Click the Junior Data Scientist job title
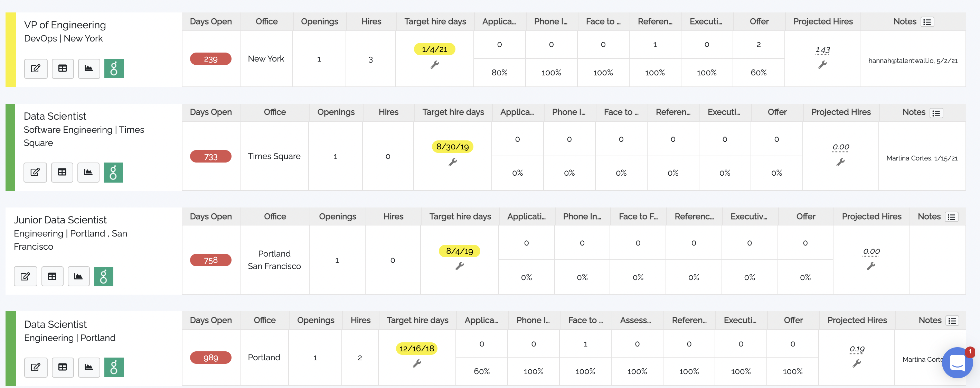This screenshot has width=980, height=388. (60, 220)
